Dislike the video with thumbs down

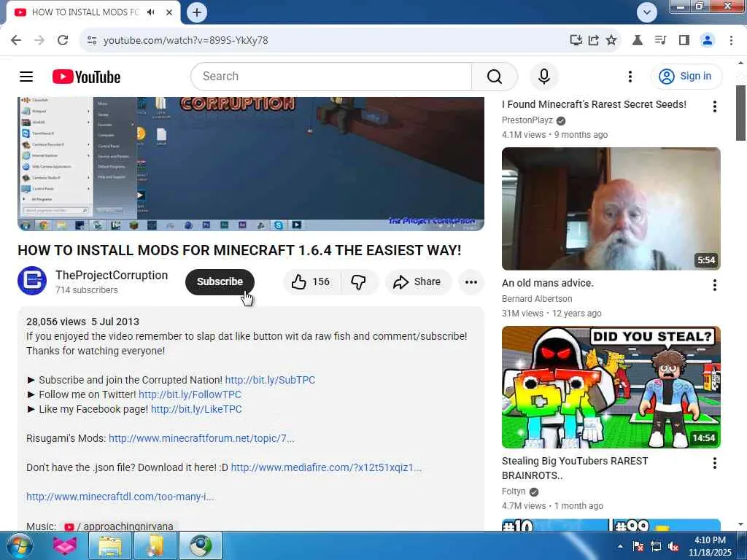coord(359,282)
